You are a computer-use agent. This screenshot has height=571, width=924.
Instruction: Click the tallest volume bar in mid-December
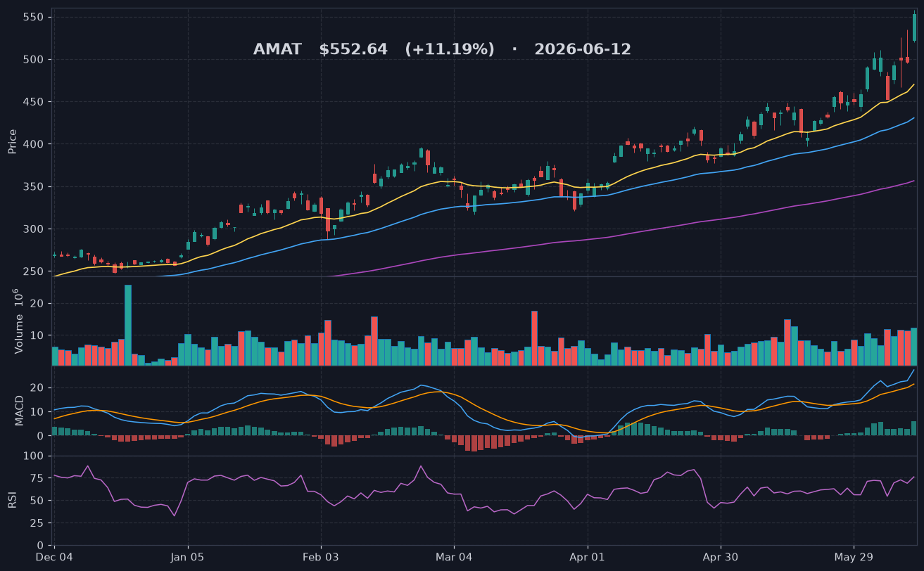click(128, 325)
